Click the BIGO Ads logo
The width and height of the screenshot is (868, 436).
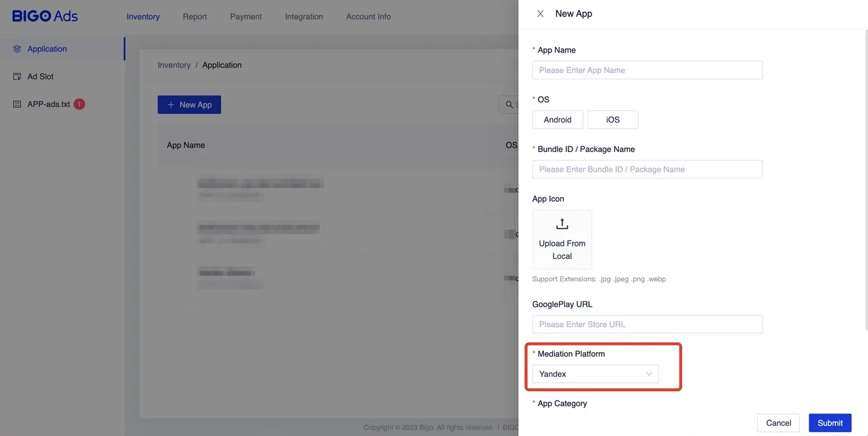pyautogui.click(x=45, y=16)
